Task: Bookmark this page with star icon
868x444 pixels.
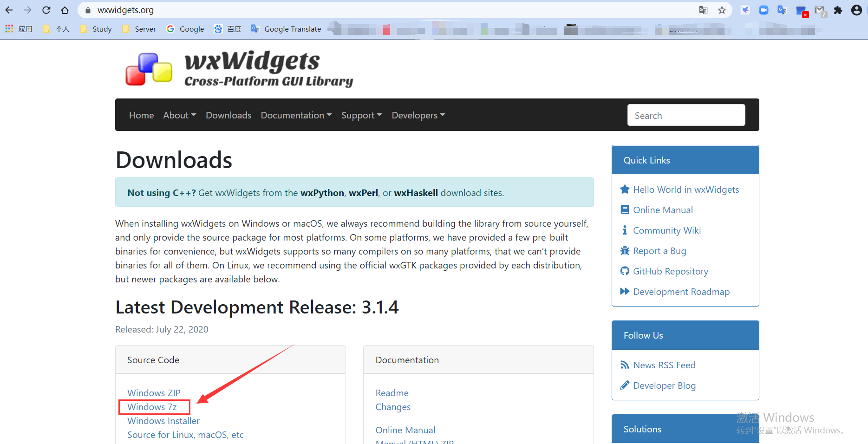Action: coord(722,10)
